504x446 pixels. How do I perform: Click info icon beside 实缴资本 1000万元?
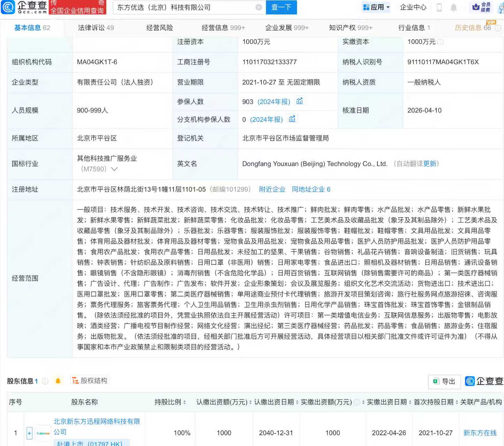[x=441, y=42]
